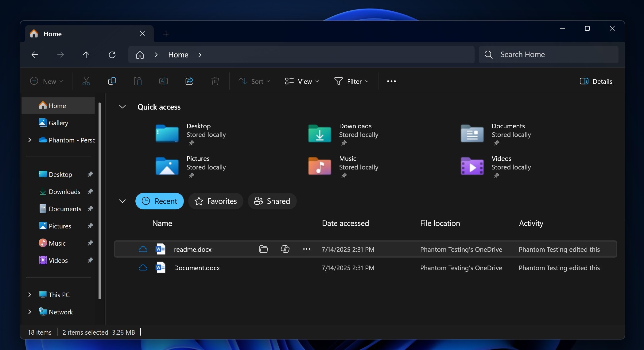Delete the selected files
The height and width of the screenshot is (350, 644).
(215, 81)
